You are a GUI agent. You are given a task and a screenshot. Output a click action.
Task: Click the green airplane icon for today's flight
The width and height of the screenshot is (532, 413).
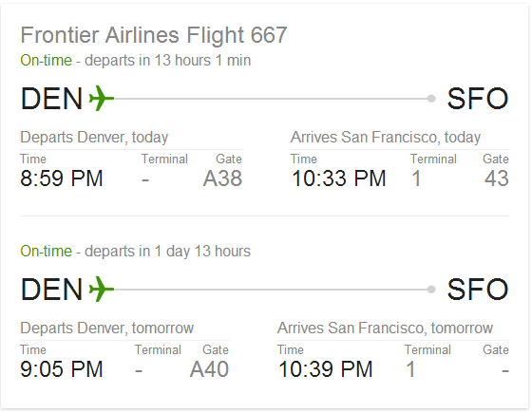click(x=101, y=99)
